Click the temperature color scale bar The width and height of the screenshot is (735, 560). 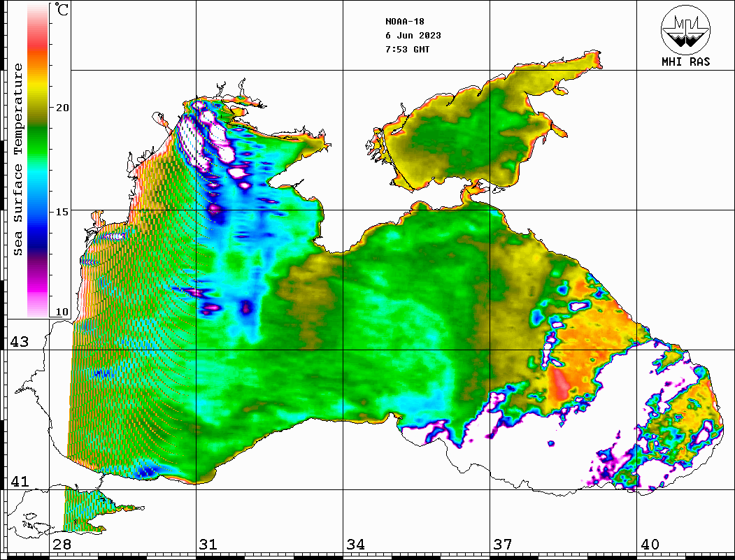pos(38,160)
